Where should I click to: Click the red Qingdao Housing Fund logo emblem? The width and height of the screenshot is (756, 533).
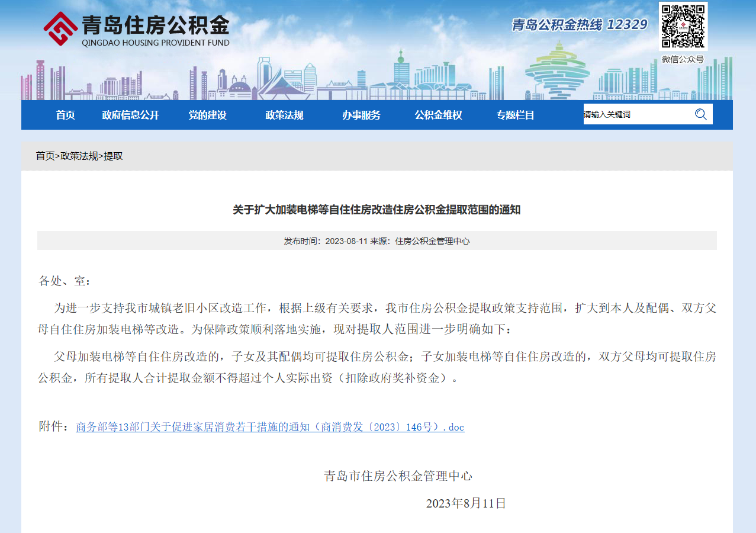click(x=60, y=28)
